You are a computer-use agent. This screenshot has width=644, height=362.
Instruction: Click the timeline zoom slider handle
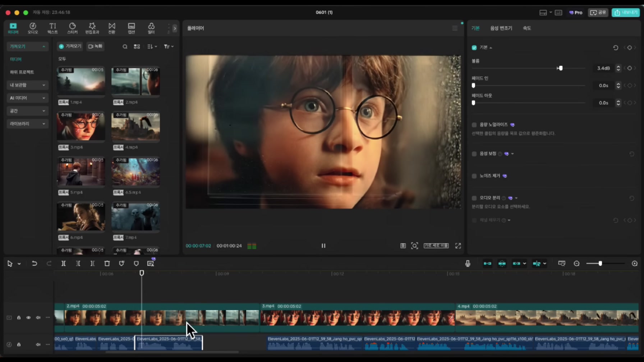pos(600,264)
